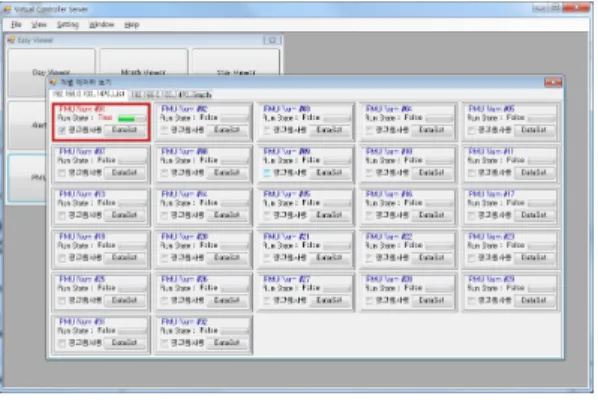Image resolution: width=598 pixels, height=405 pixels.
Task: Click the icon in the PMU dialog title bar
Action: (53, 82)
